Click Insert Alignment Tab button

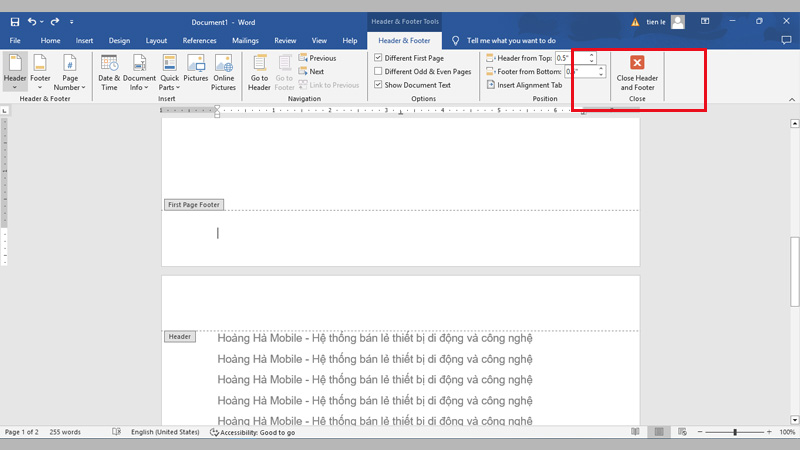524,85
